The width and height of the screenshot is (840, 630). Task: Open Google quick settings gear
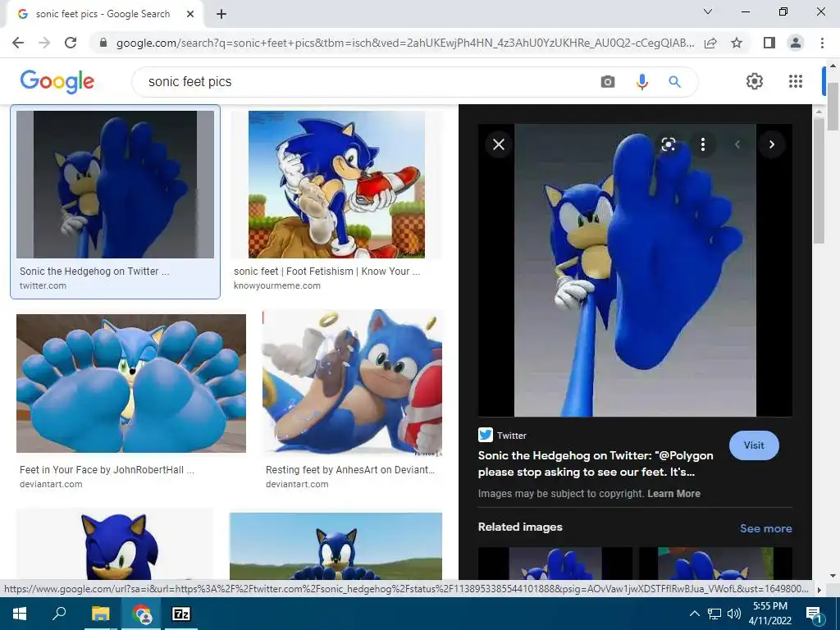pos(755,81)
